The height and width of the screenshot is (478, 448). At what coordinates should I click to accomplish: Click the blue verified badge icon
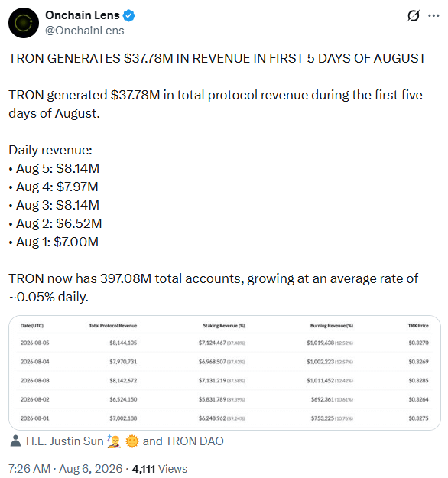(128, 15)
